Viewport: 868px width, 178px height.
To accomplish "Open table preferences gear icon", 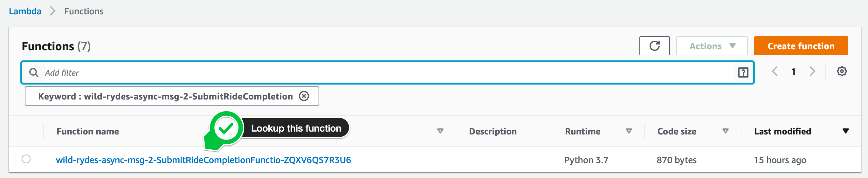I will click(x=842, y=72).
